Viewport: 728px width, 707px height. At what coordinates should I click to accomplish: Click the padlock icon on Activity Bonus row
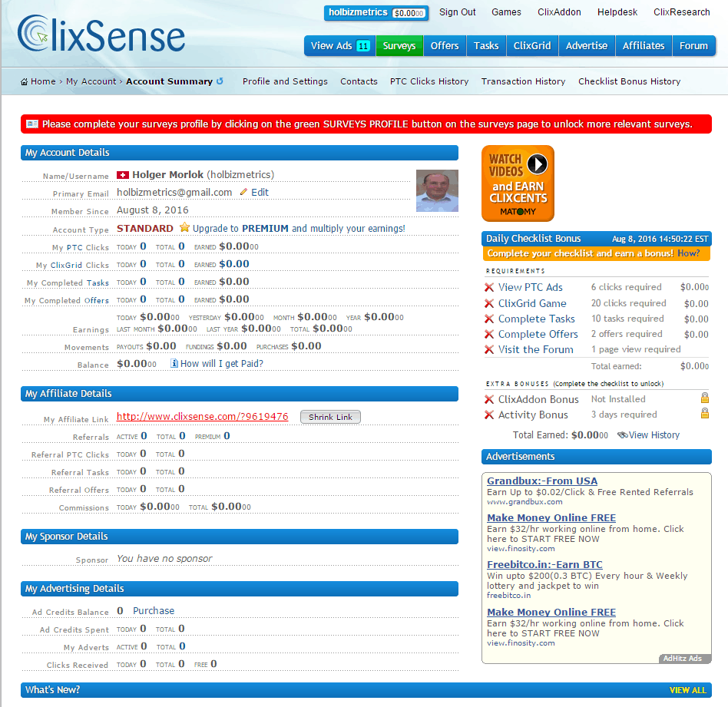(704, 413)
